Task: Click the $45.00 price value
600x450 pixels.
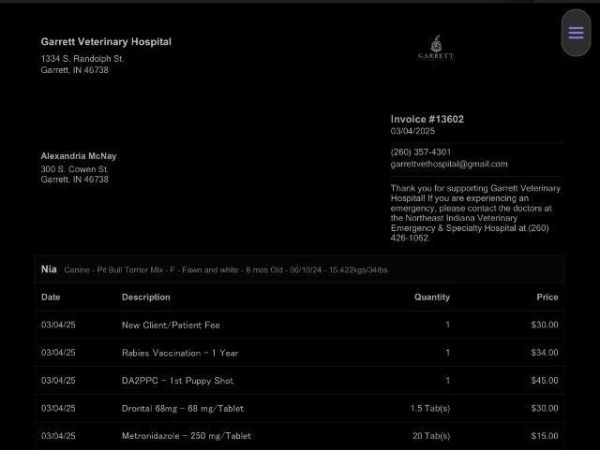Action: (545, 381)
